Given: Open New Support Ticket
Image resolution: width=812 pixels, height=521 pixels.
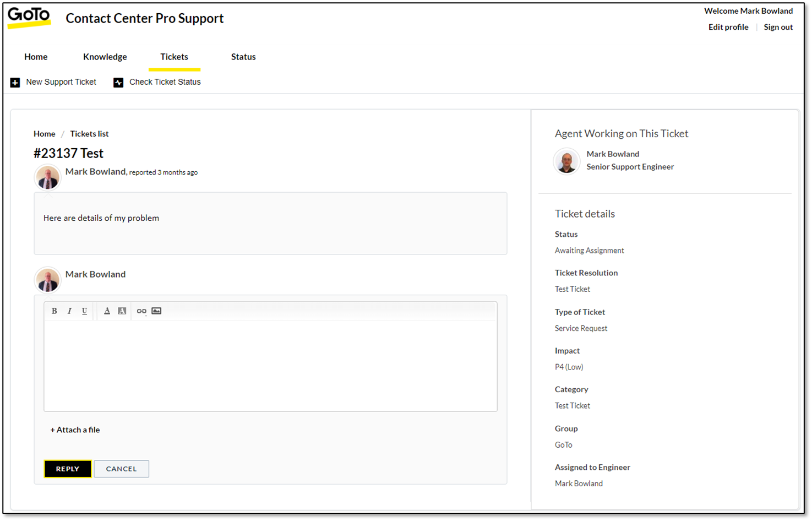Looking at the screenshot, I should (x=61, y=82).
